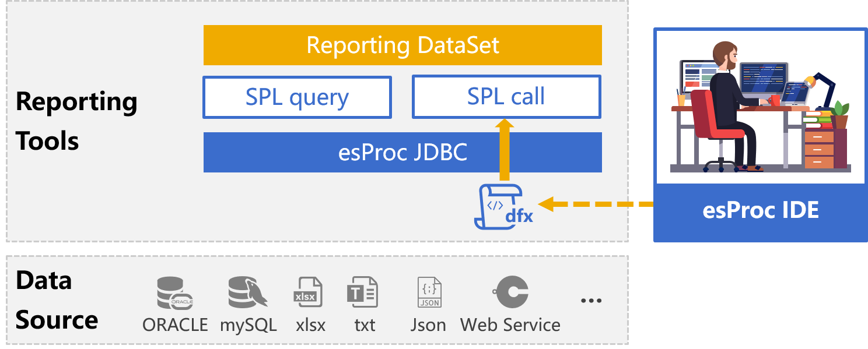Click the esProc IDE label
This screenshot has height=349, width=868.
coord(761,210)
